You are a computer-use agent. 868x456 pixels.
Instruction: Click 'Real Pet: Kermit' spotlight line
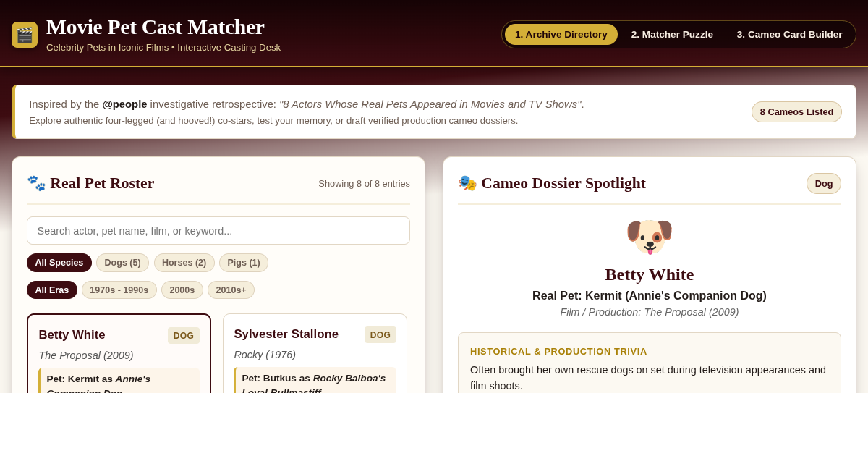tap(650, 296)
